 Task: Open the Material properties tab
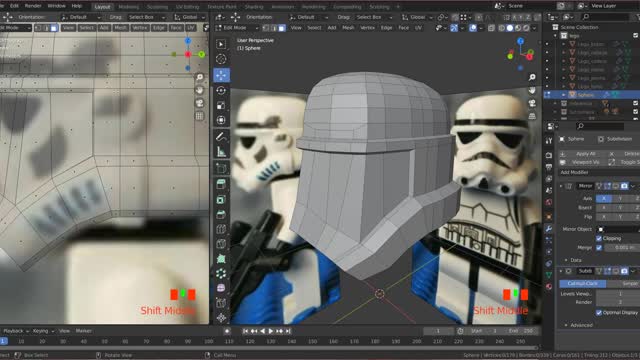tap(549, 286)
